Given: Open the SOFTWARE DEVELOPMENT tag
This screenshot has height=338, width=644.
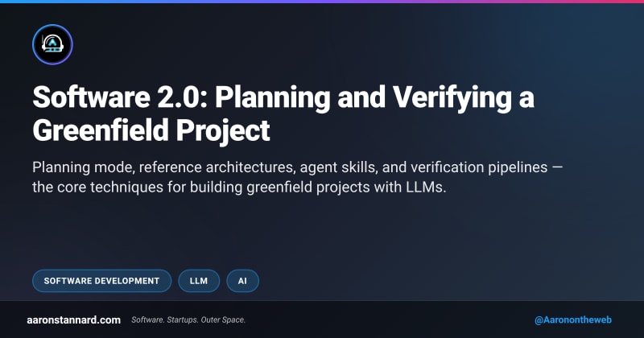Looking at the screenshot, I should [x=101, y=280].
